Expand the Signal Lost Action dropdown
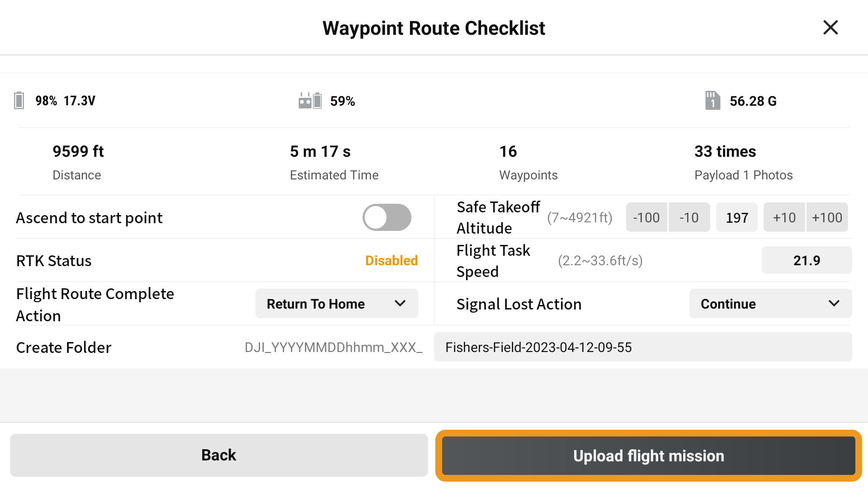 coord(770,304)
